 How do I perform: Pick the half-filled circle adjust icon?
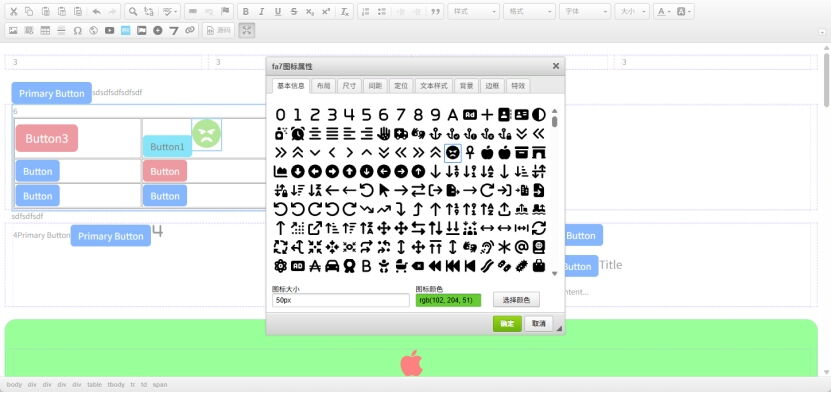coord(538,114)
